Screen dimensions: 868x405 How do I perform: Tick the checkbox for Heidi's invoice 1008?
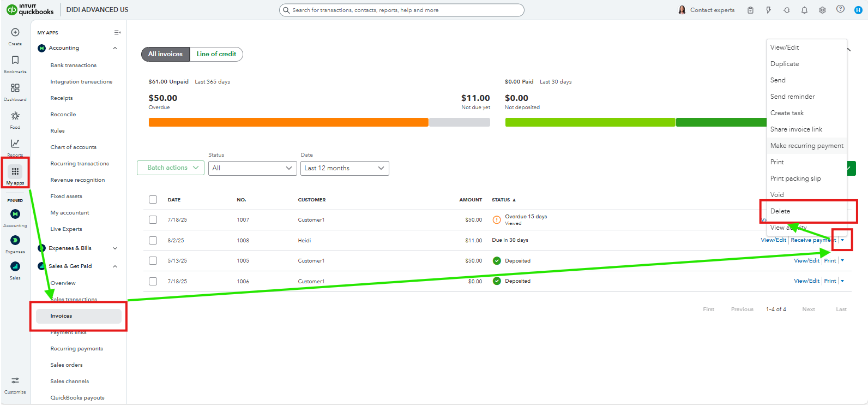tap(153, 240)
